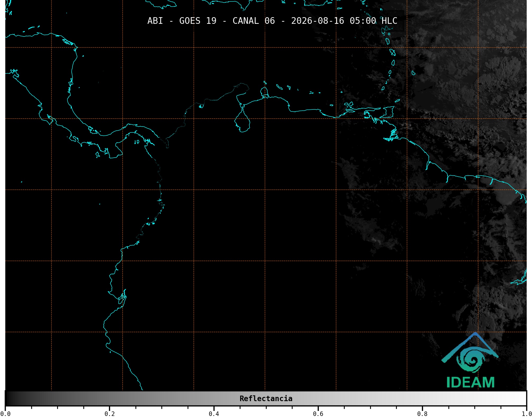Click the IDEAM logo
Screen dimensions: 532x417
(x=470, y=360)
